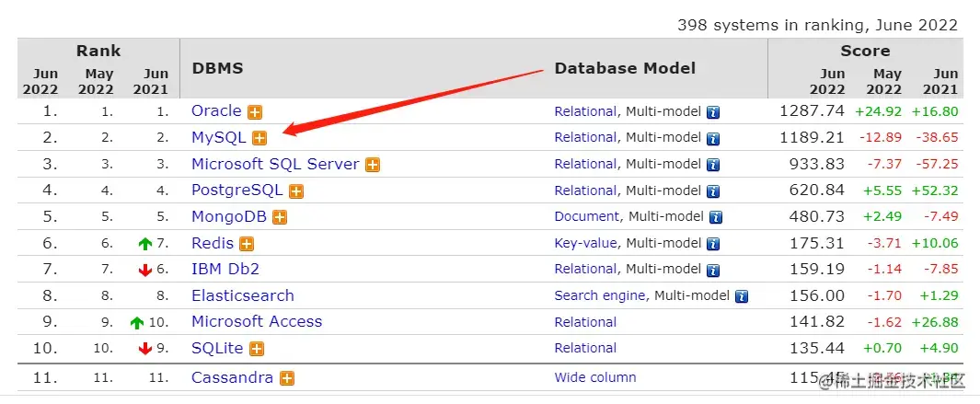980x404 pixels.
Task: Click the '398 systems in ranking, June 2022' text
Action: tap(817, 25)
